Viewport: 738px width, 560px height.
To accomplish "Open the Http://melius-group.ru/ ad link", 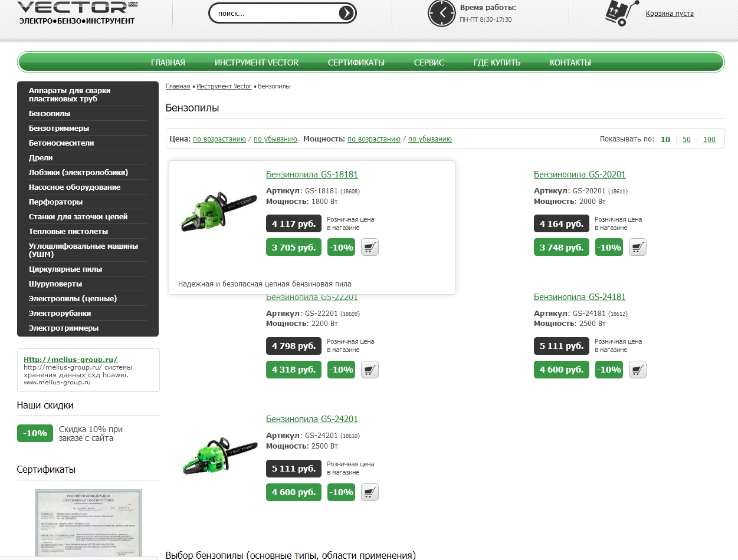I will point(70,359).
